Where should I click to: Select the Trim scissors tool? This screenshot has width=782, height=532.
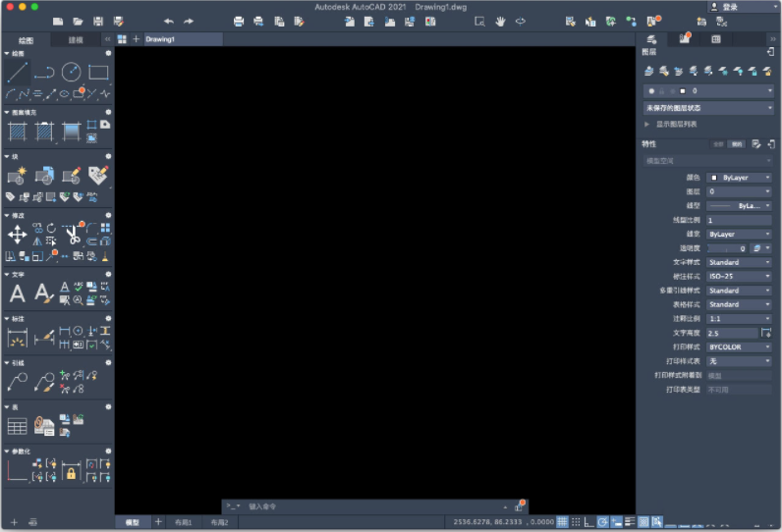click(74, 234)
